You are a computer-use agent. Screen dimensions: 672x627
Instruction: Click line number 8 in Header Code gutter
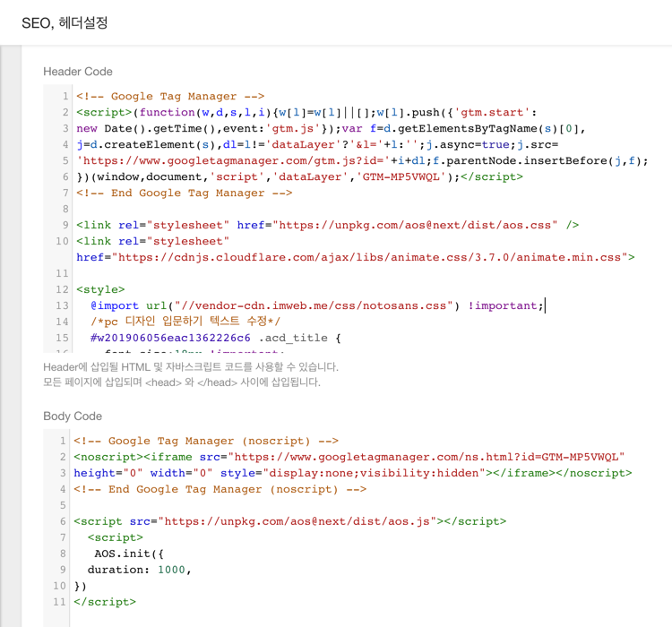pos(65,209)
